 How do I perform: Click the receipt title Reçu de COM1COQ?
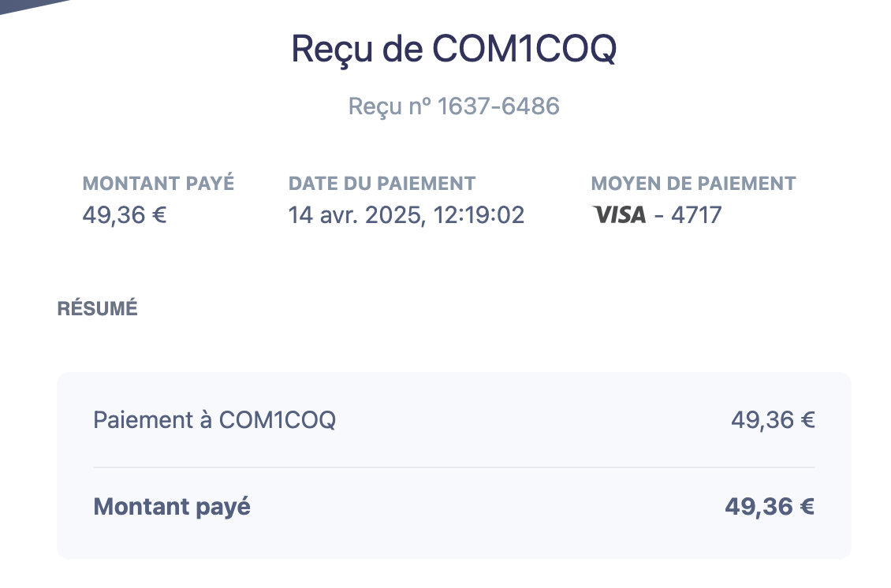click(454, 50)
